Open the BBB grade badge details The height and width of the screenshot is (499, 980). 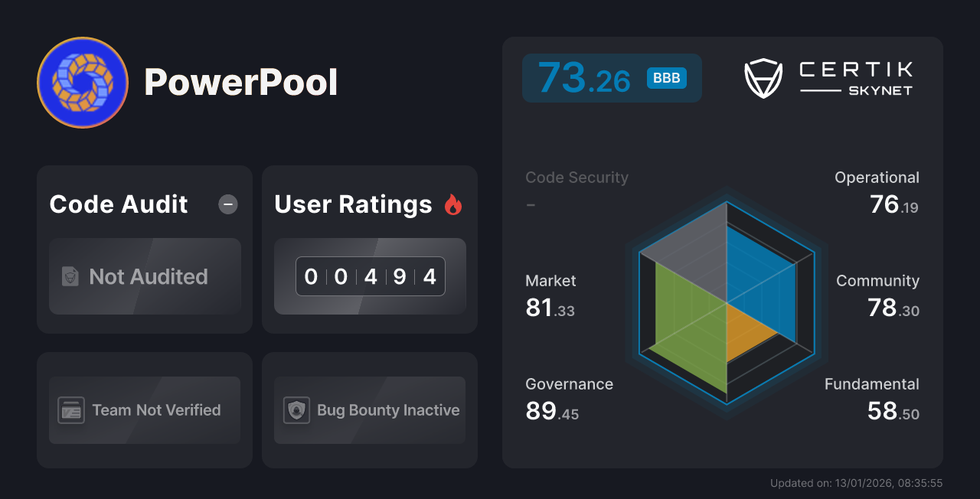(x=665, y=77)
